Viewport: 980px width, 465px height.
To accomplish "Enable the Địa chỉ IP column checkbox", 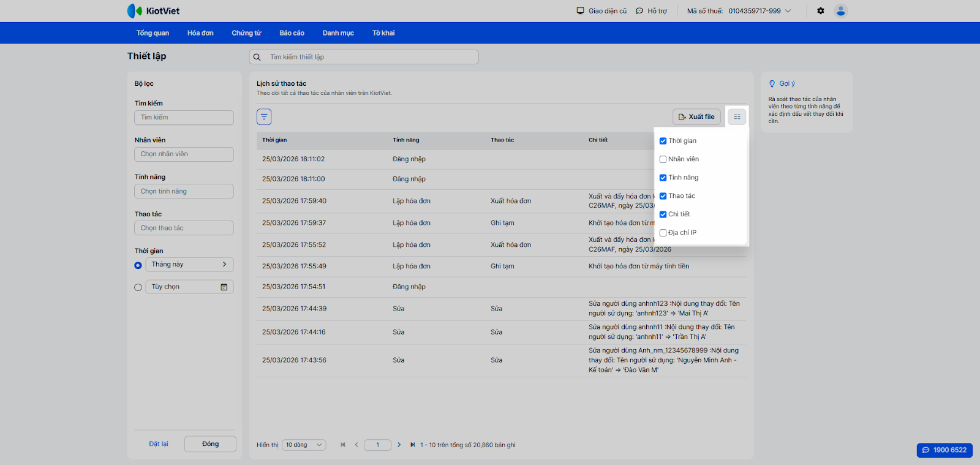I will pos(663,233).
